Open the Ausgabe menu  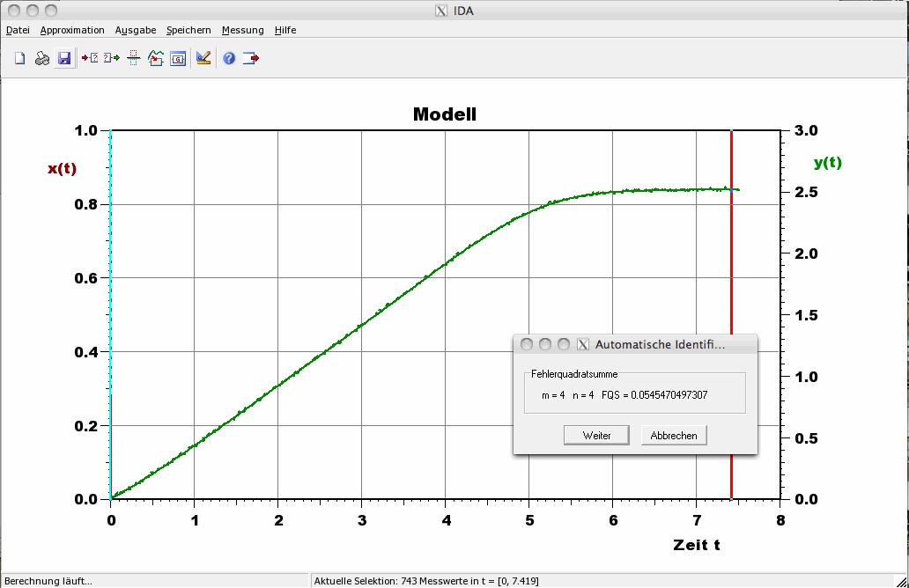[135, 30]
